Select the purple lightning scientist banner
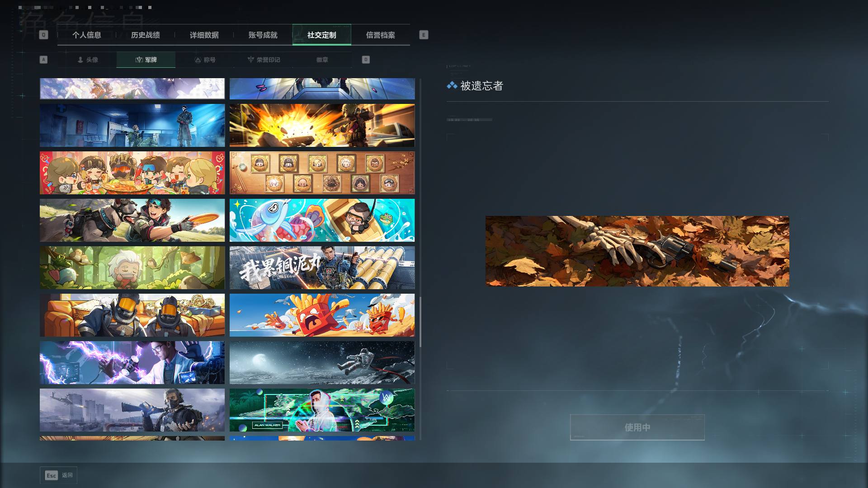Image resolution: width=868 pixels, height=488 pixels. pos(132,363)
